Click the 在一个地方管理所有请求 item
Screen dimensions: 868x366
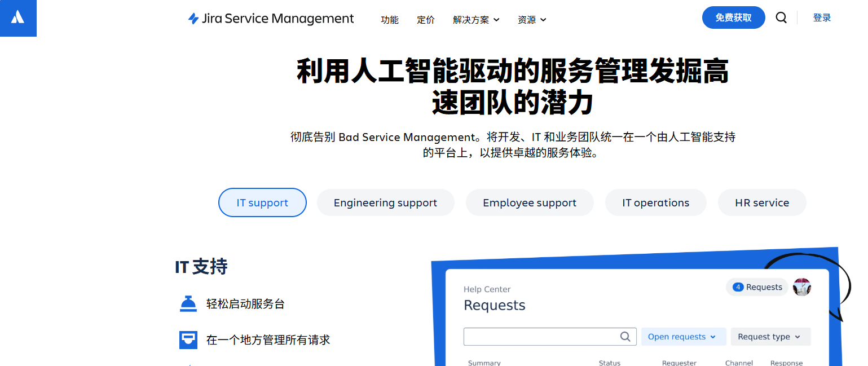[268, 340]
